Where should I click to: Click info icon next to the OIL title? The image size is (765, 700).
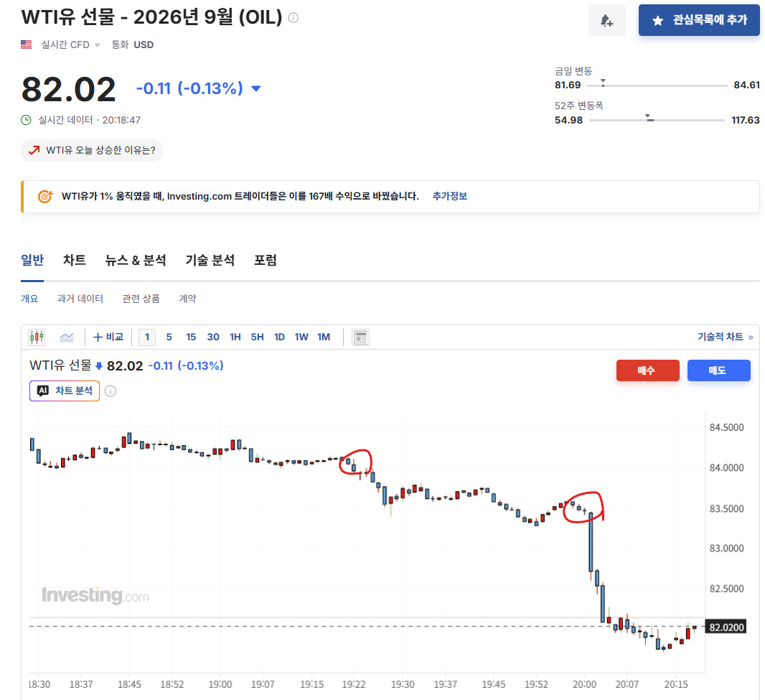point(294,18)
